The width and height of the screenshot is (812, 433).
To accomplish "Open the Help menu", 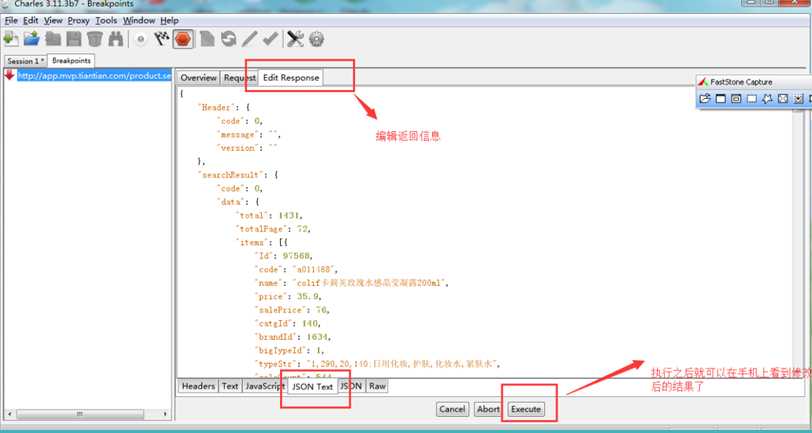I will (169, 21).
